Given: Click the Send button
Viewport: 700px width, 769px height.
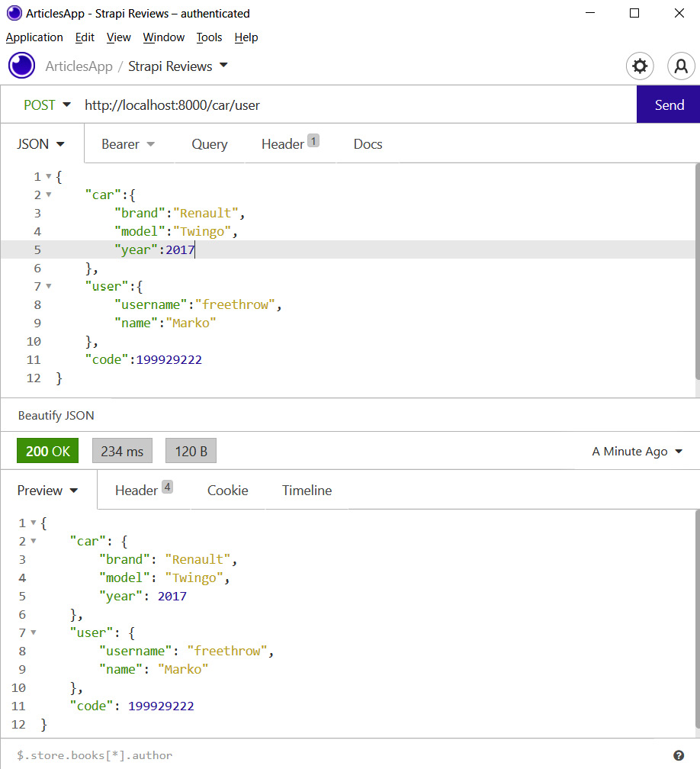Looking at the screenshot, I should click(x=669, y=105).
